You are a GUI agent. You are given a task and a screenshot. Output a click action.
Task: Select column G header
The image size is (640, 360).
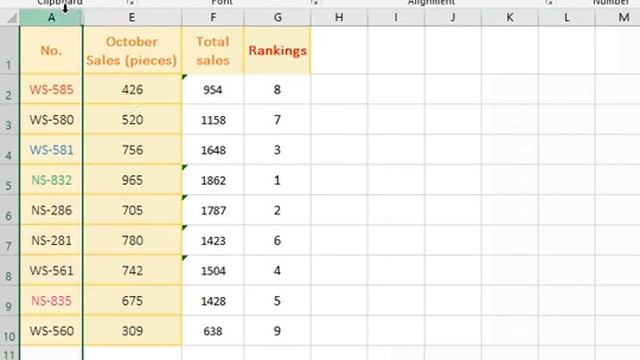tap(277, 18)
